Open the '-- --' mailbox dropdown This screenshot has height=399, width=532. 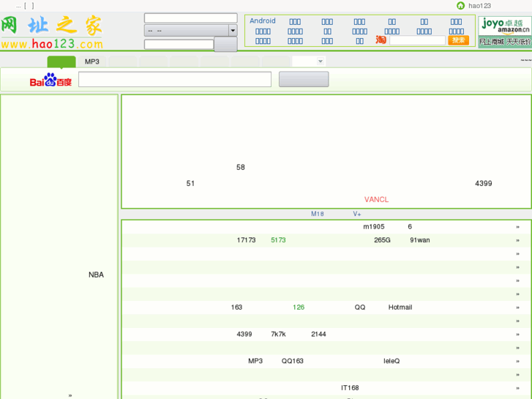pyautogui.click(x=191, y=31)
